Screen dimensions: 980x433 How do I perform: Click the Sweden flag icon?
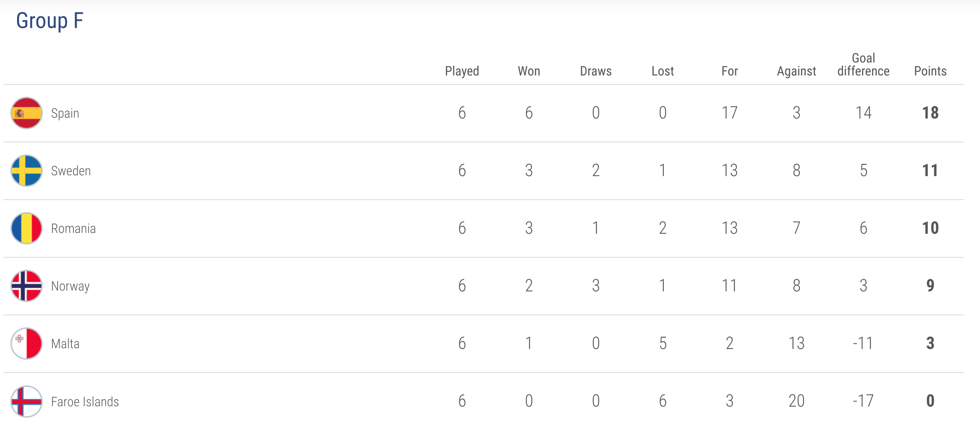click(x=26, y=170)
